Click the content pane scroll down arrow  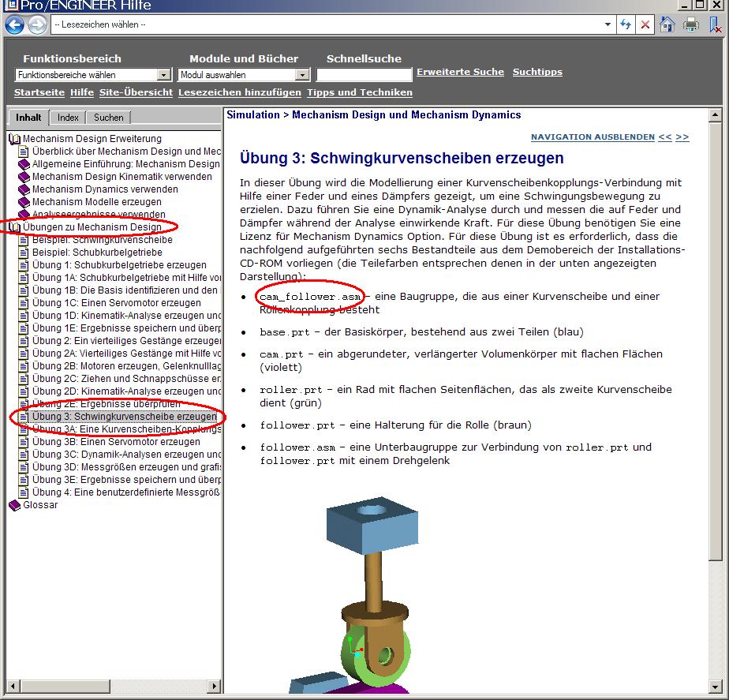[716, 687]
